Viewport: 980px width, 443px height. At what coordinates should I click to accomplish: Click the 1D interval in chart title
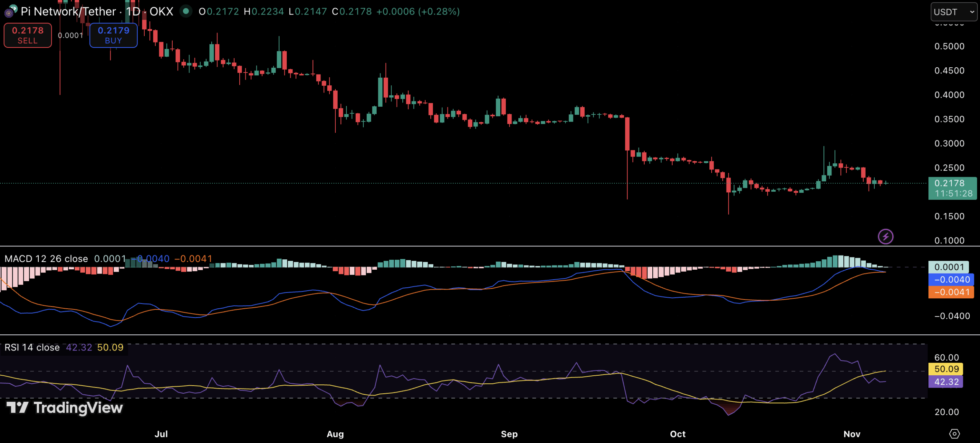point(133,11)
